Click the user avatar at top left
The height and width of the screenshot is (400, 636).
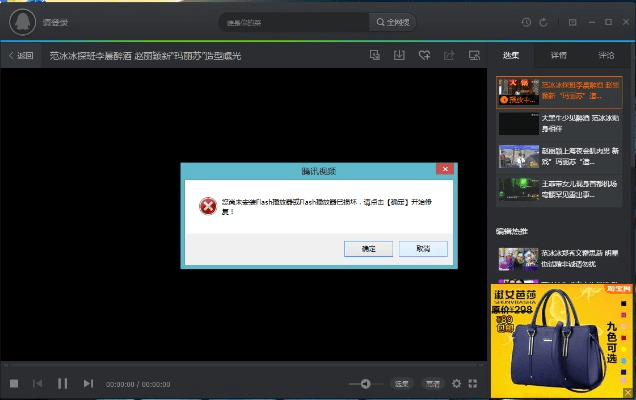(20, 22)
